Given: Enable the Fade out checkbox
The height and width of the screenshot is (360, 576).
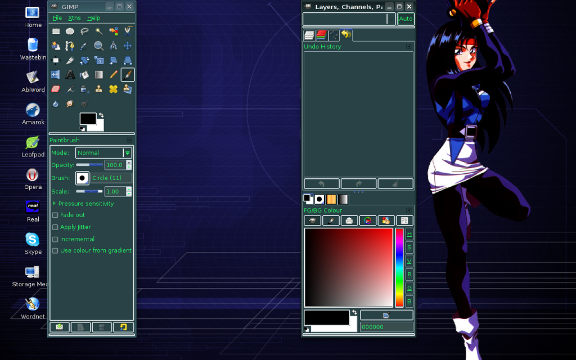Looking at the screenshot, I should [55, 215].
